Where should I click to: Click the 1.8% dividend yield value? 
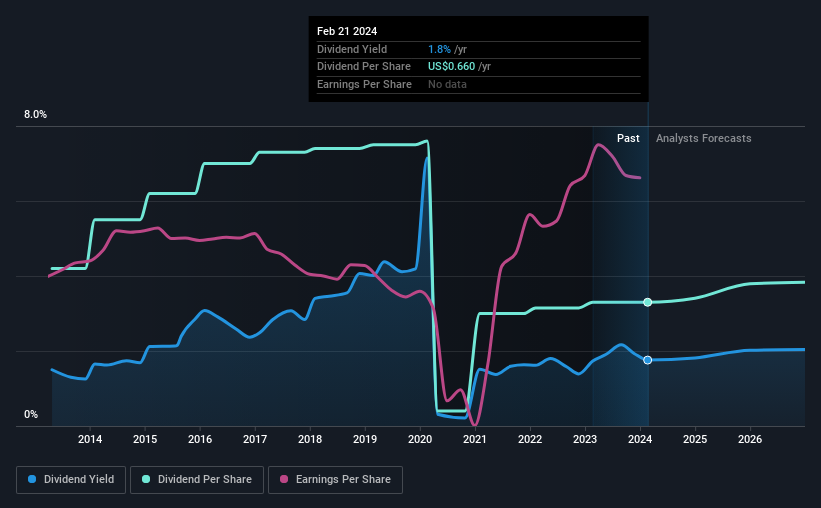pyautogui.click(x=439, y=49)
